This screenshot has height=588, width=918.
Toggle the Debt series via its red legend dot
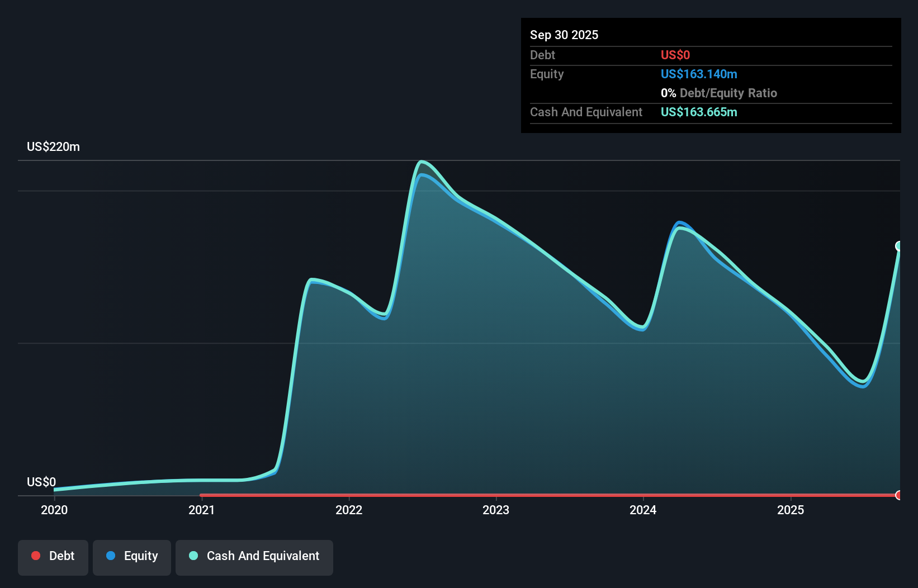point(35,556)
